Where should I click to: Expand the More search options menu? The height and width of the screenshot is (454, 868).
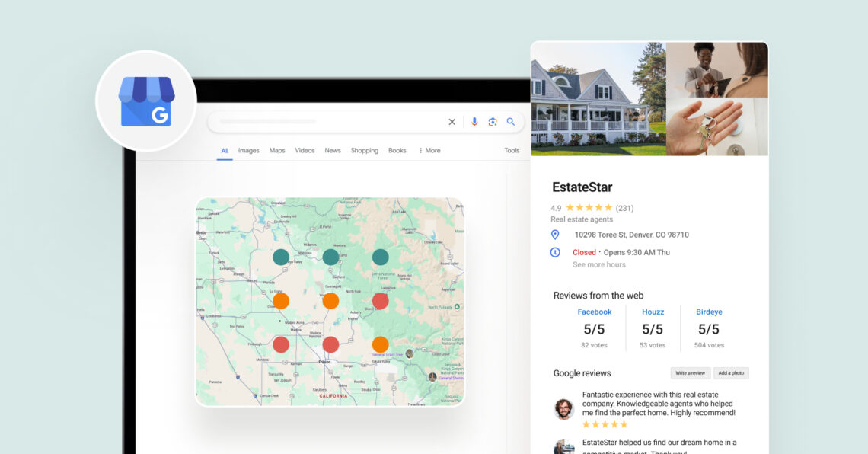[x=429, y=151]
